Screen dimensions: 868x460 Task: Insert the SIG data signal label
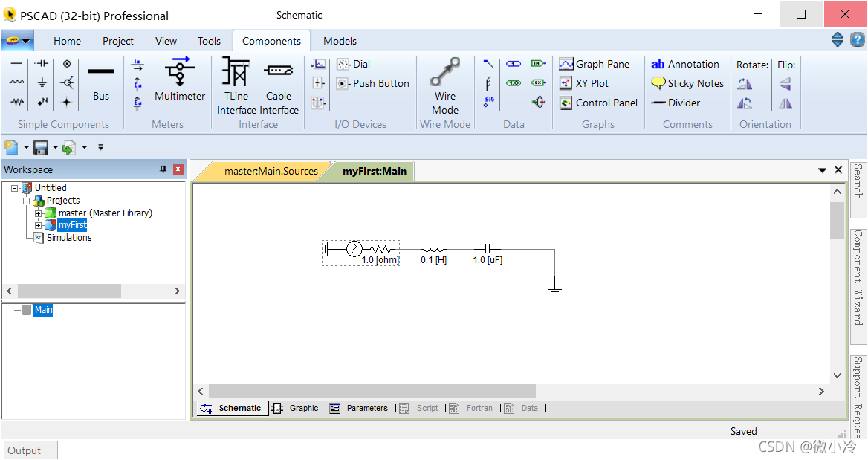click(x=489, y=102)
